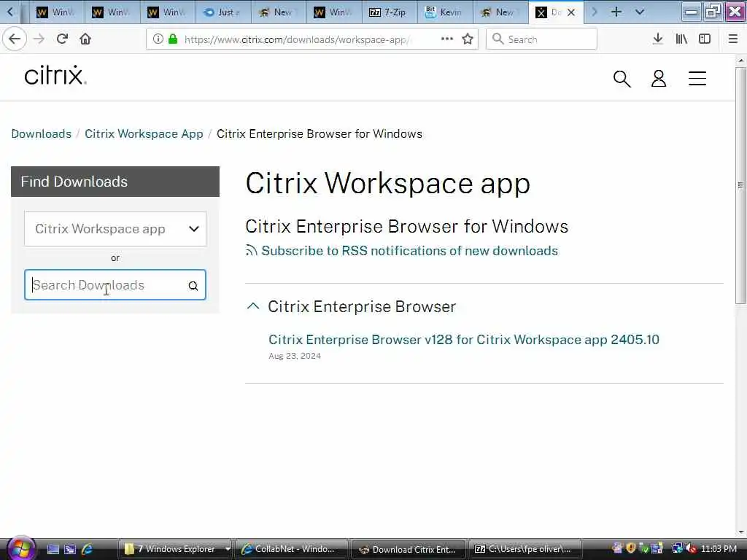Collapse the Citrix Enterprise Browser section
747x560 pixels.
pos(253,306)
